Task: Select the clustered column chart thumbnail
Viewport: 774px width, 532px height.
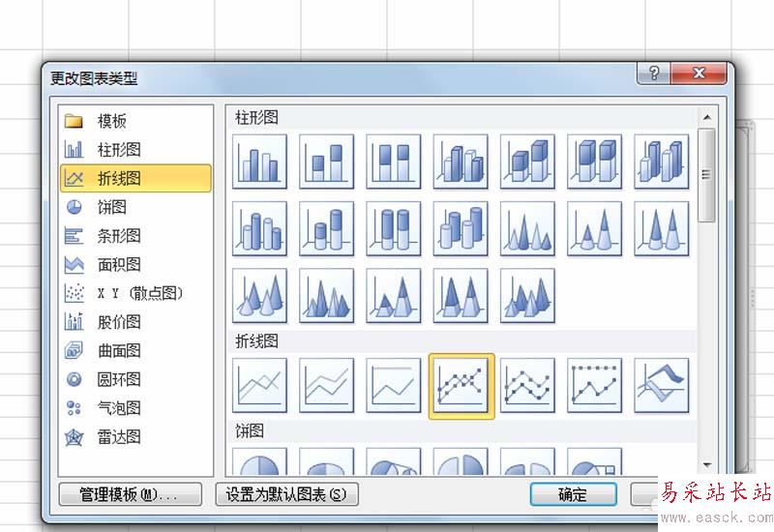Action: [x=259, y=162]
